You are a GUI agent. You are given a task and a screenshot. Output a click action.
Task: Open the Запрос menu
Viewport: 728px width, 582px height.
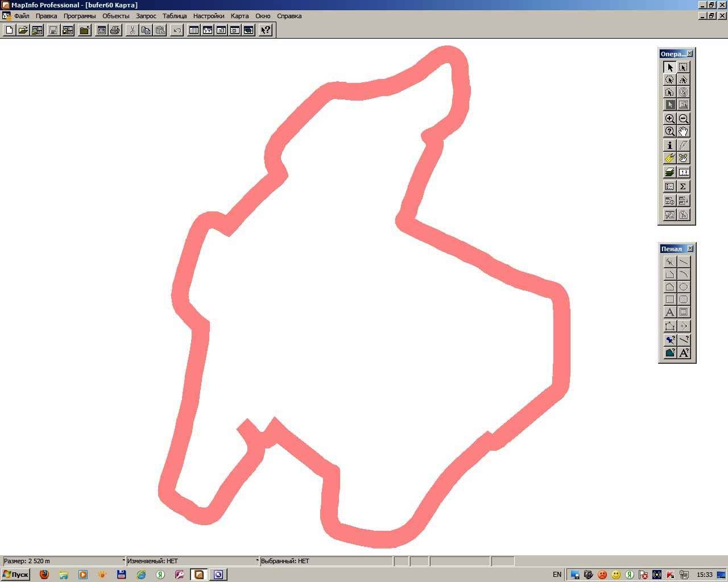[146, 16]
